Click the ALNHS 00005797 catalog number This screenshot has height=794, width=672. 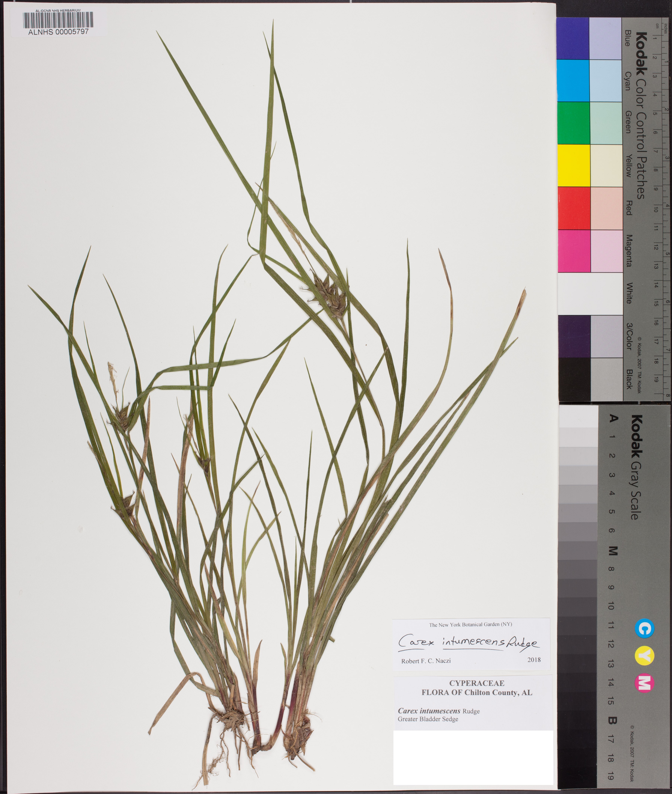[x=58, y=32]
